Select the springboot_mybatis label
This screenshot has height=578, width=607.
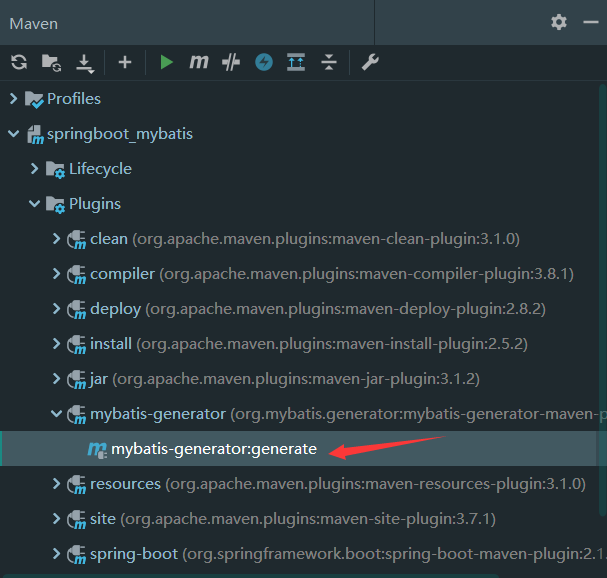pos(120,134)
